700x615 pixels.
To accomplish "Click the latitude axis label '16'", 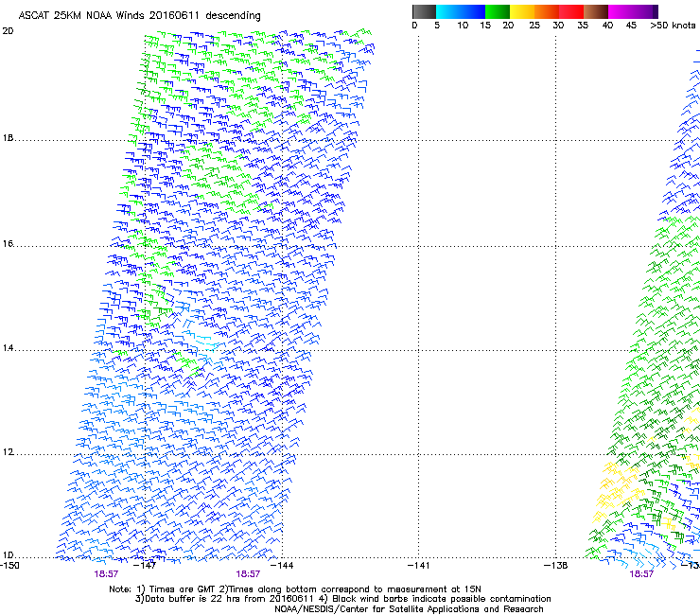I will [x=8, y=244].
